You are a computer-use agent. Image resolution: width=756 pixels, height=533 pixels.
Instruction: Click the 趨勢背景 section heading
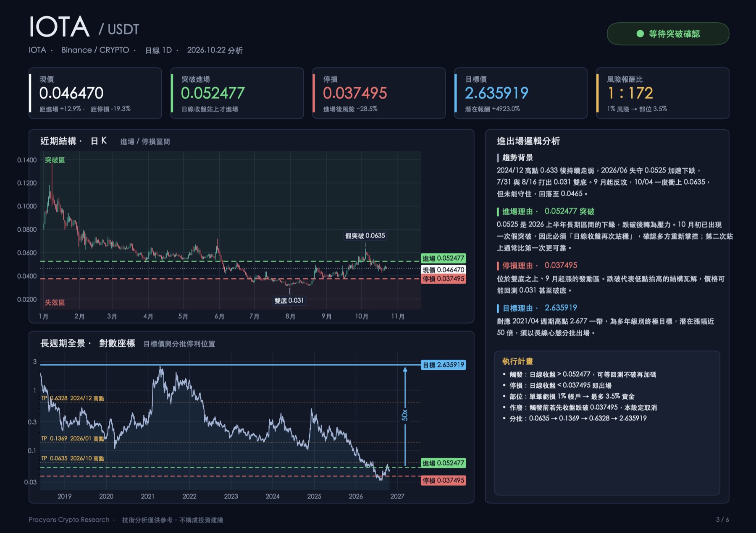tap(517, 158)
